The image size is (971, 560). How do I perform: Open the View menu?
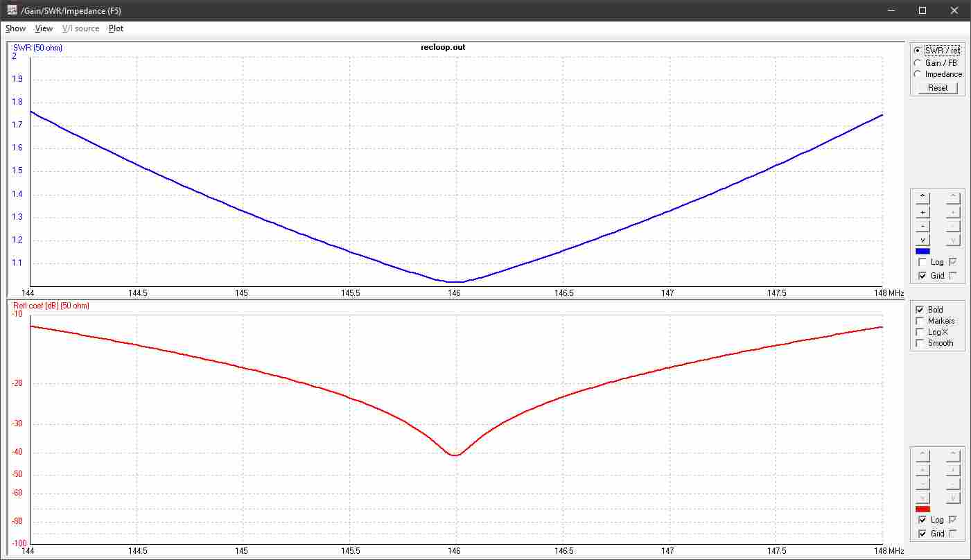pos(44,28)
